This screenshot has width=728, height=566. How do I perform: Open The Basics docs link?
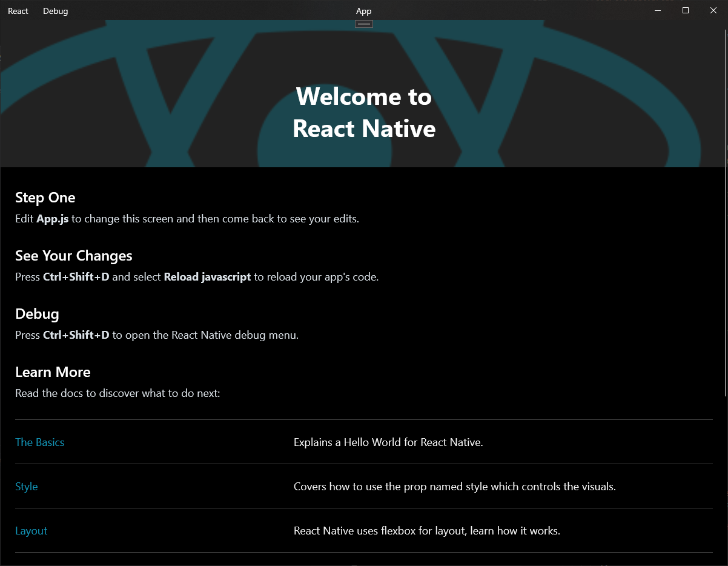(x=40, y=442)
